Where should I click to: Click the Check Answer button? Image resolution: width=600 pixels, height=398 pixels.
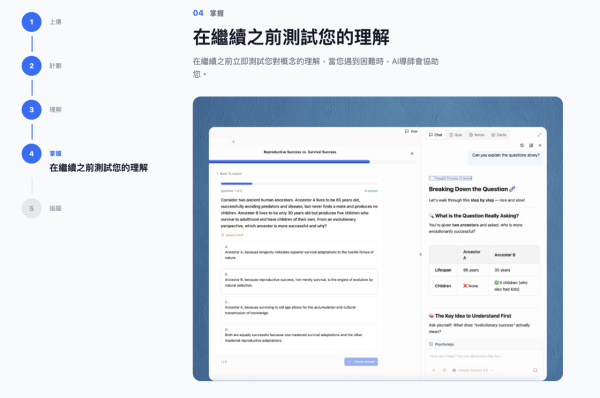click(361, 362)
